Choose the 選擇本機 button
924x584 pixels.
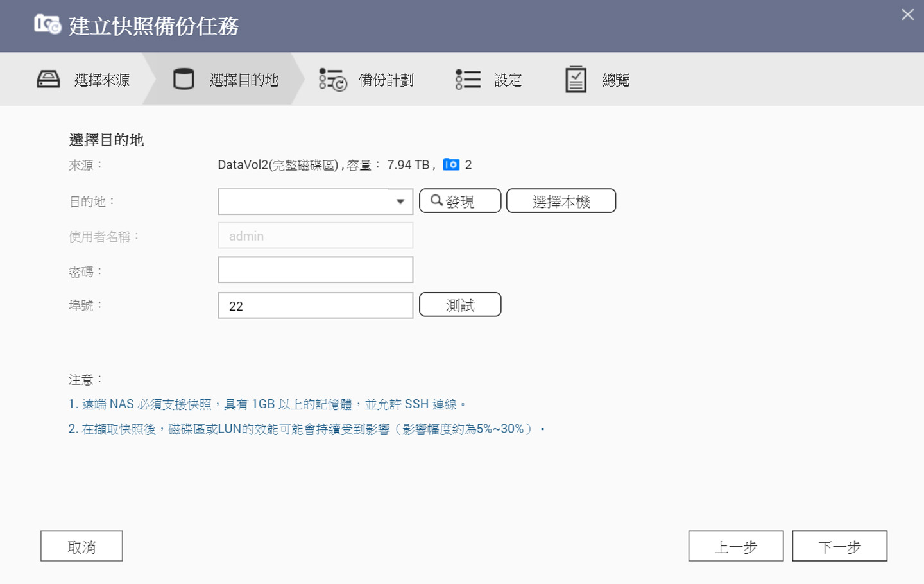coord(561,201)
